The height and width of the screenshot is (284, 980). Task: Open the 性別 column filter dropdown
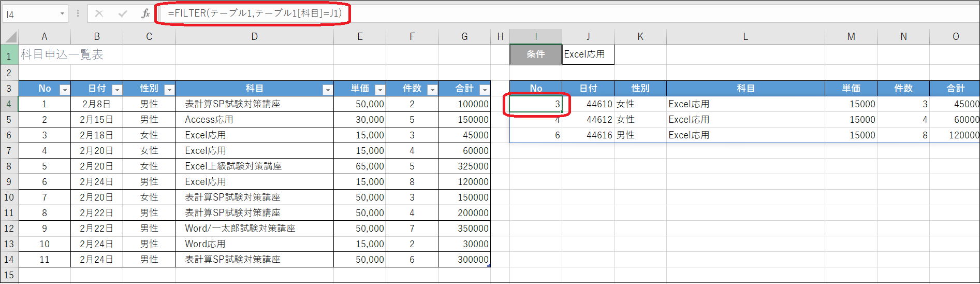click(x=169, y=90)
